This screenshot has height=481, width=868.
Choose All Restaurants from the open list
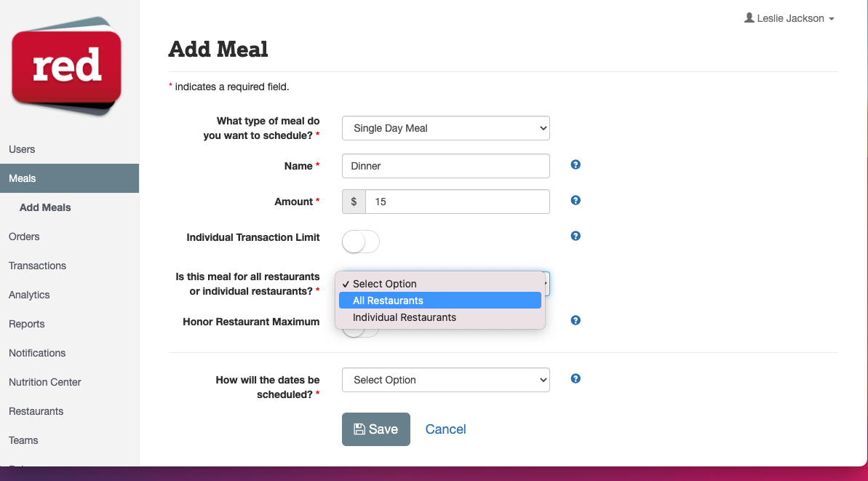[x=440, y=301]
